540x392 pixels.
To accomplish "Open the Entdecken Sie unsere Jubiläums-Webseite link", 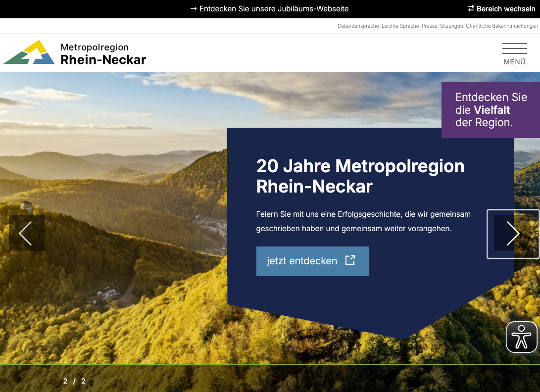I will (x=274, y=9).
